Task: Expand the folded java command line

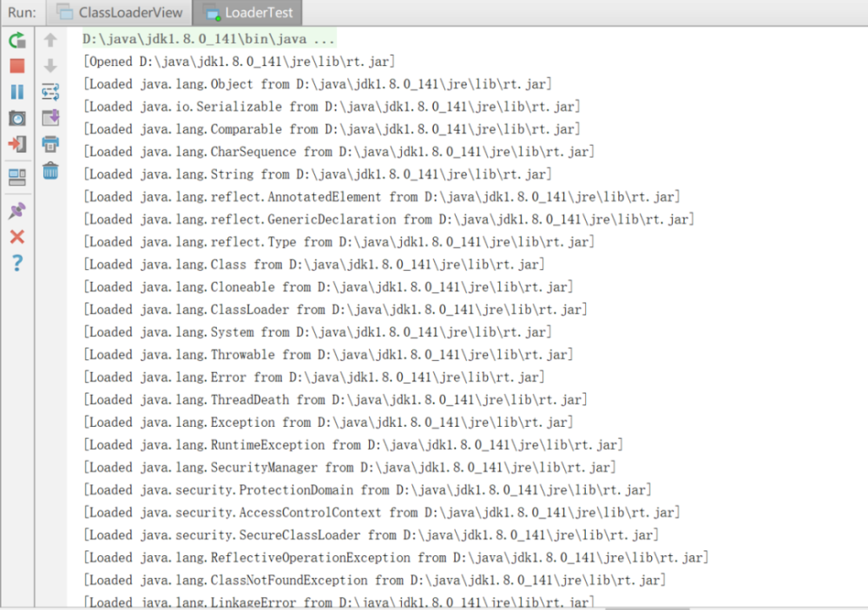Action: pos(208,39)
